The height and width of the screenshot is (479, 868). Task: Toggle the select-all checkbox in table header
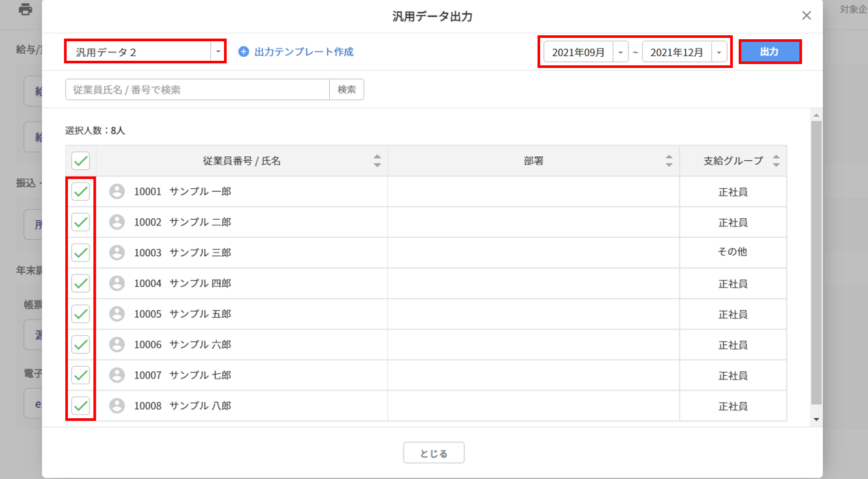80,161
